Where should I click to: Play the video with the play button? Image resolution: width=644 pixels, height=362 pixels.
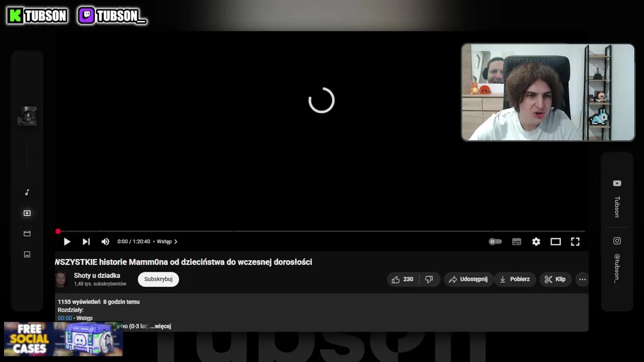tap(67, 242)
